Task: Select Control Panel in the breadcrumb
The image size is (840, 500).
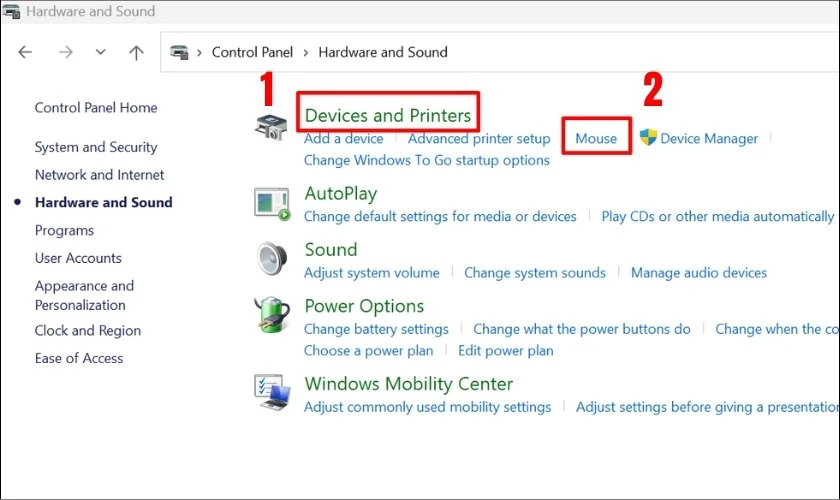Action: pyautogui.click(x=252, y=52)
